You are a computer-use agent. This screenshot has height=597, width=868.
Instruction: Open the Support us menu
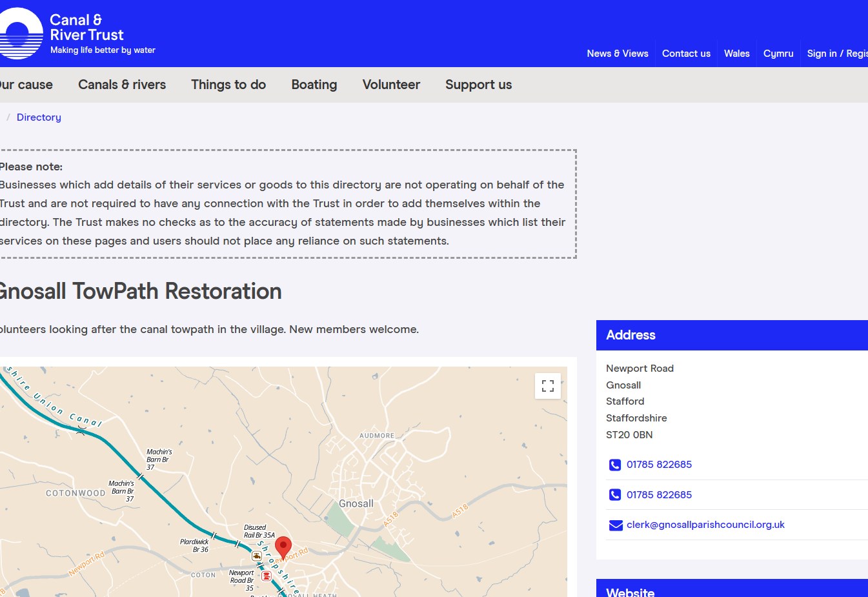tap(478, 85)
